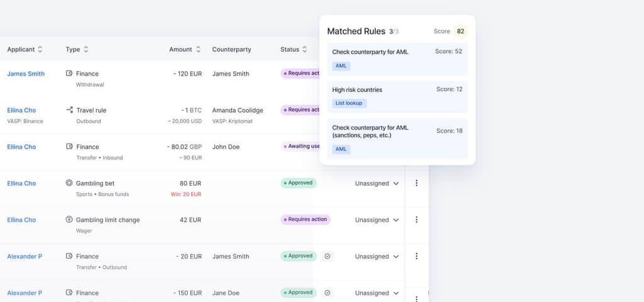The width and height of the screenshot is (644, 302).
Task: Click List lookup tag under High risk countries
Action: (x=348, y=103)
